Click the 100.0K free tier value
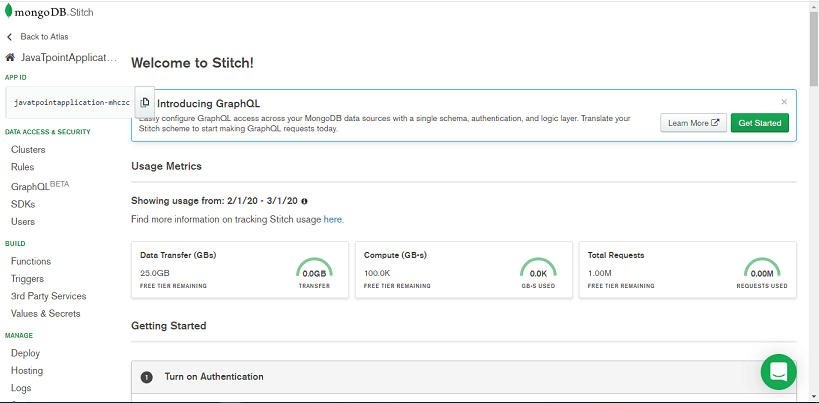This screenshot has width=819, height=403. 377,273
